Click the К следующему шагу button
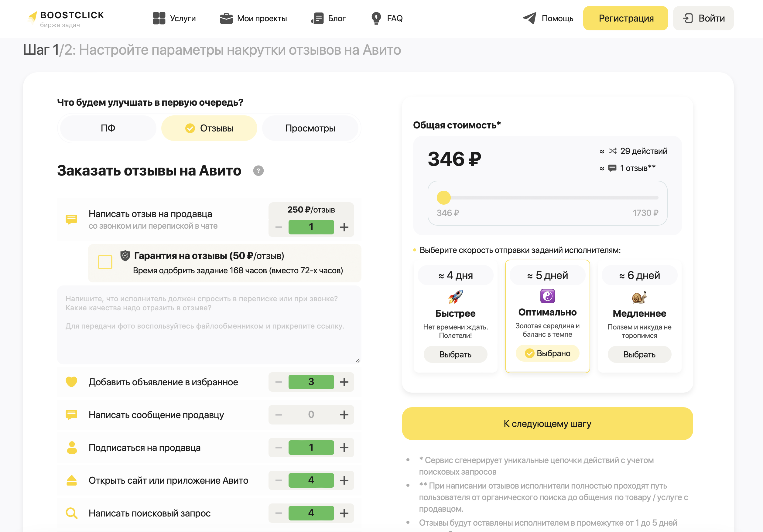 [547, 424]
